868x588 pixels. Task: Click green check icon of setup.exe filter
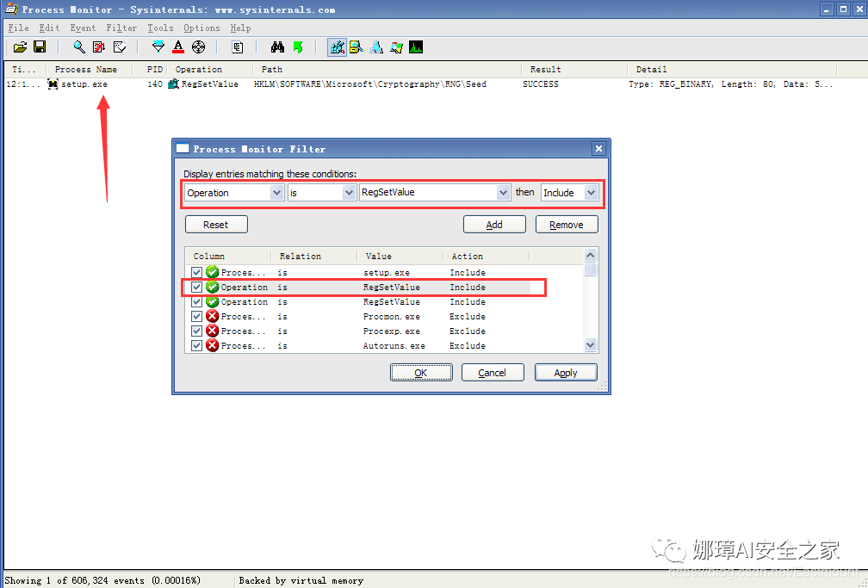point(212,272)
